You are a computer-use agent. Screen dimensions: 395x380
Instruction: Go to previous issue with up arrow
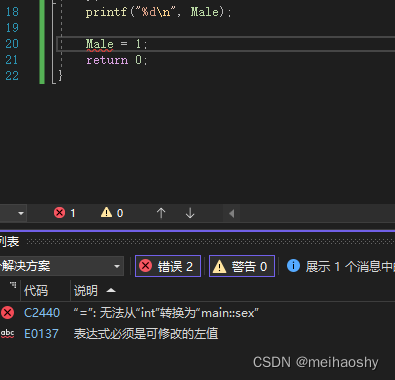coord(161,213)
